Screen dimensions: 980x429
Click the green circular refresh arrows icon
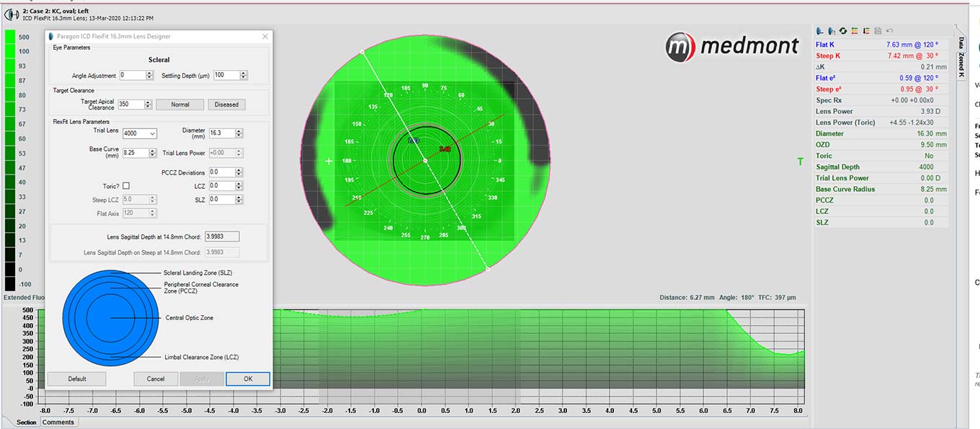tap(843, 31)
